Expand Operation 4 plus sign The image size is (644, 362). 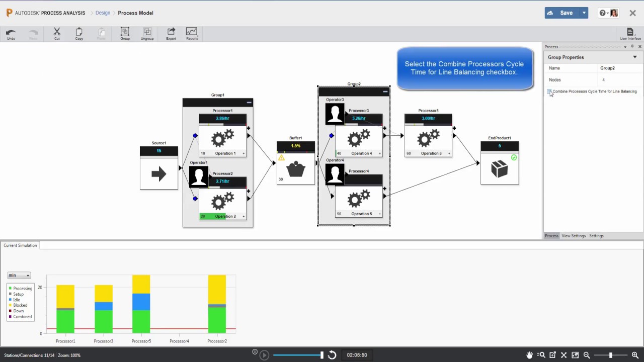point(379,153)
